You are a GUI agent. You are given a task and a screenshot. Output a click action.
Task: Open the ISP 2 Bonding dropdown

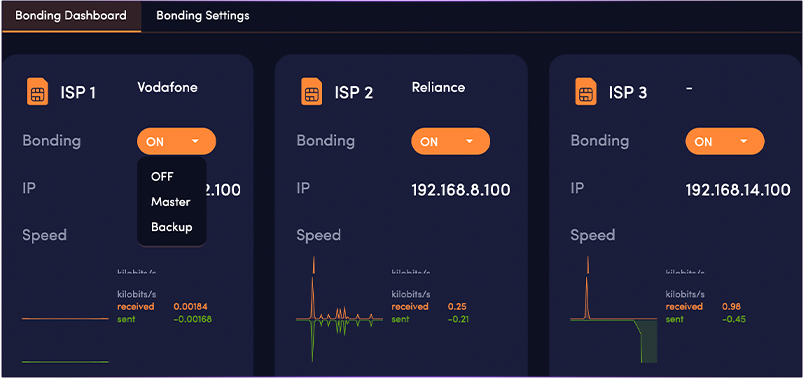451,142
